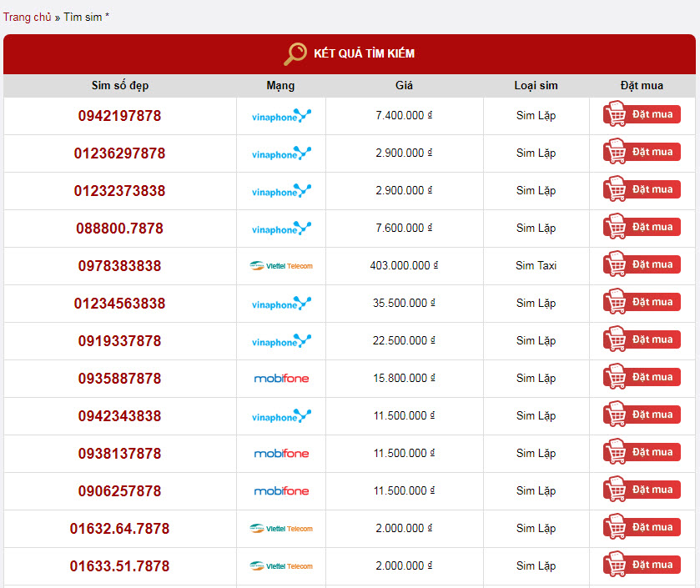Click Mobifone logo in 0906257878 row
The image size is (700, 588).
(x=281, y=490)
